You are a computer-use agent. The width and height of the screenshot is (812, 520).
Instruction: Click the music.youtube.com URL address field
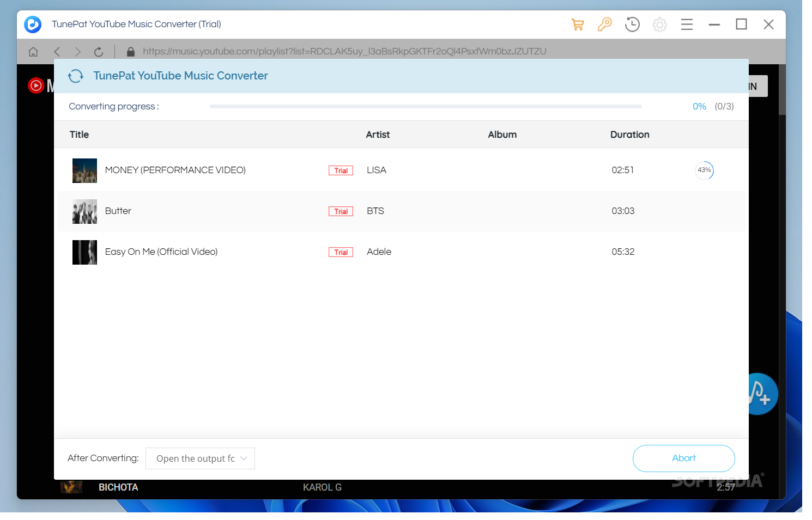344,52
